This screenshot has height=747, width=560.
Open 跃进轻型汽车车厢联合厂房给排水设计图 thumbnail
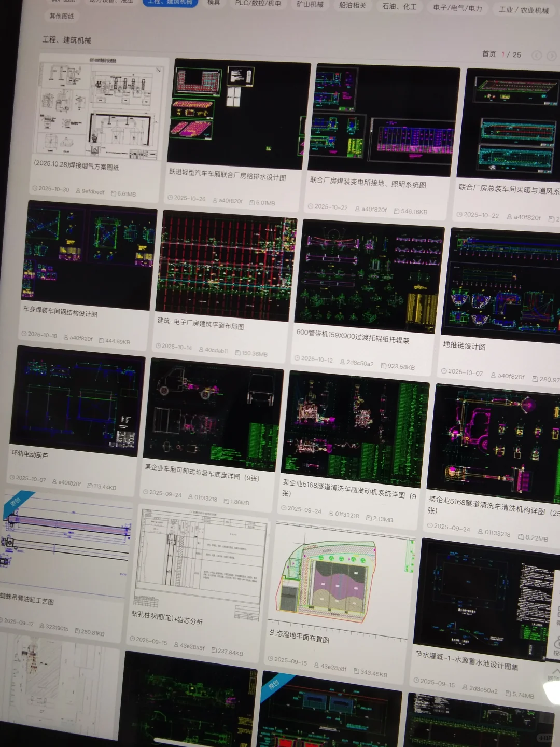(239, 114)
